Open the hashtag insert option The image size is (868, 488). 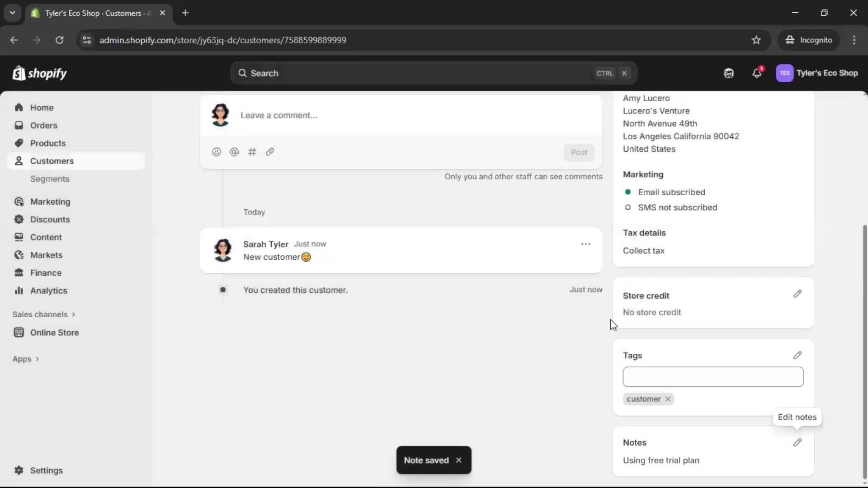coord(252,152)
